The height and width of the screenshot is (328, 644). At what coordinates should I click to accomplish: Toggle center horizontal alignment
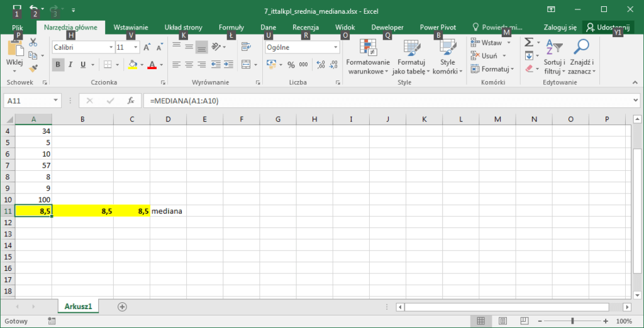(x=189, y=65)
